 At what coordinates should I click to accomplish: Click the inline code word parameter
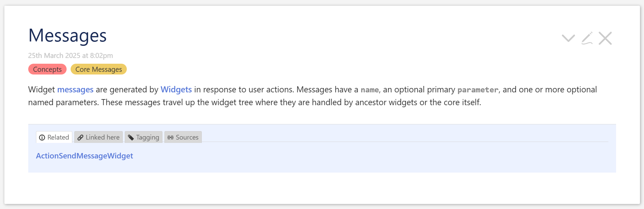[x=478, y=90]
